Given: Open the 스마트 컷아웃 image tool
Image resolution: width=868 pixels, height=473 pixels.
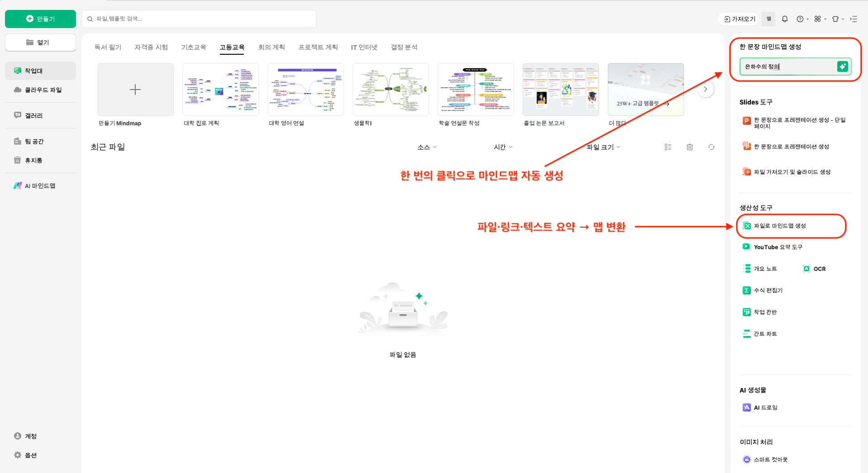Looking at the screenshot, I should pos(771,459).
